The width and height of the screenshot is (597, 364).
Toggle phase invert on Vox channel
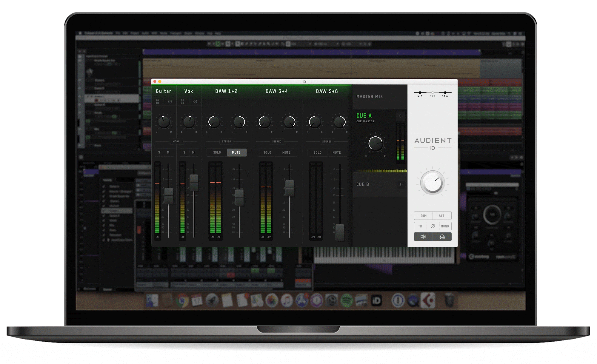(195, 102)
